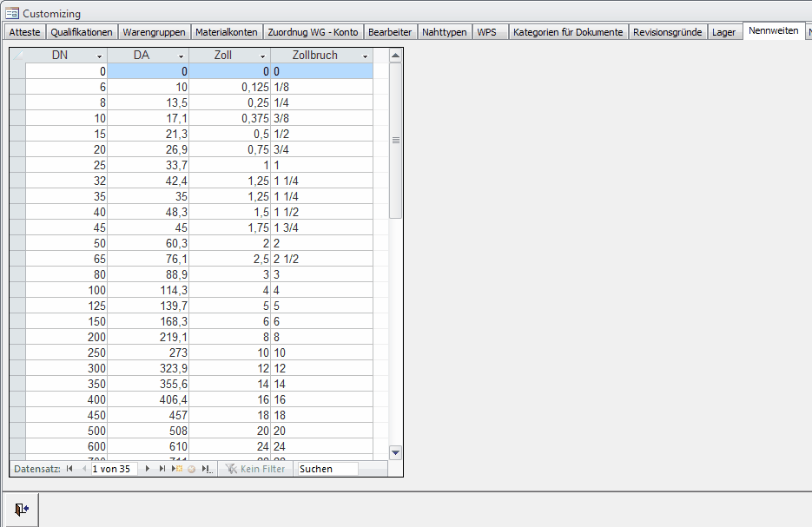Open the Materialkonten tab
Image resolution: width=812 pixels, height=527 pixels.
click(226, 32)
